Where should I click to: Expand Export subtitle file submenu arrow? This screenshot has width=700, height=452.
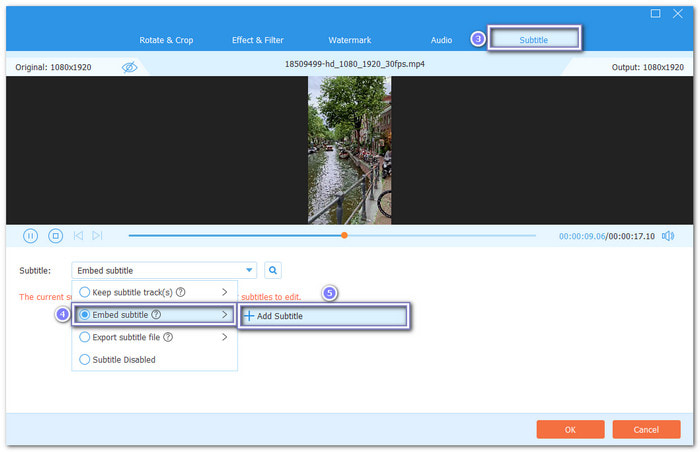tap(225, 337)
